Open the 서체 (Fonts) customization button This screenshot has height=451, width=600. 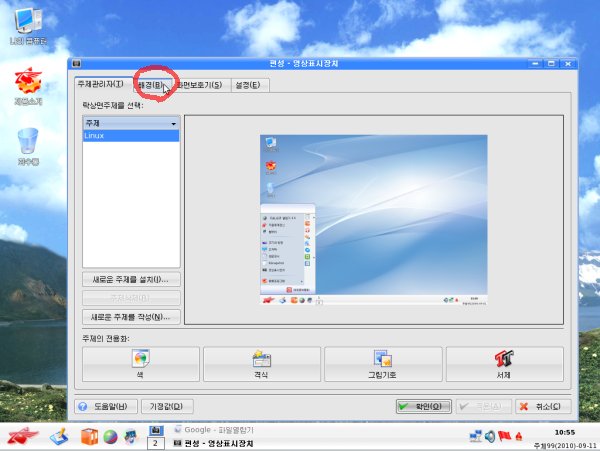(x=503, y=363)
